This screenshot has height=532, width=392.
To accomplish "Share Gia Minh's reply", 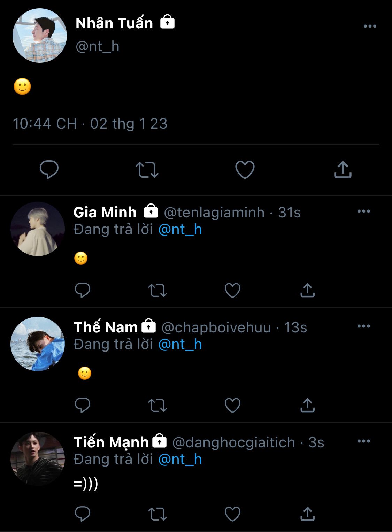I will point(307,290).
